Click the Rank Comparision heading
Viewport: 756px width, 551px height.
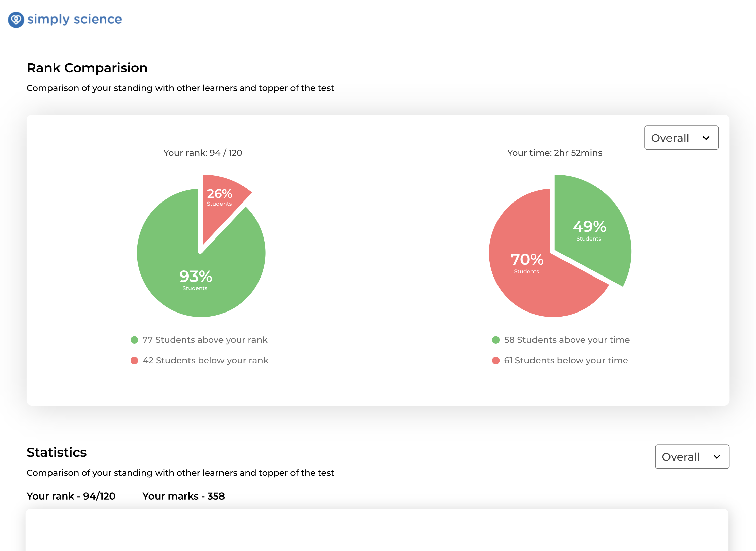87,68
